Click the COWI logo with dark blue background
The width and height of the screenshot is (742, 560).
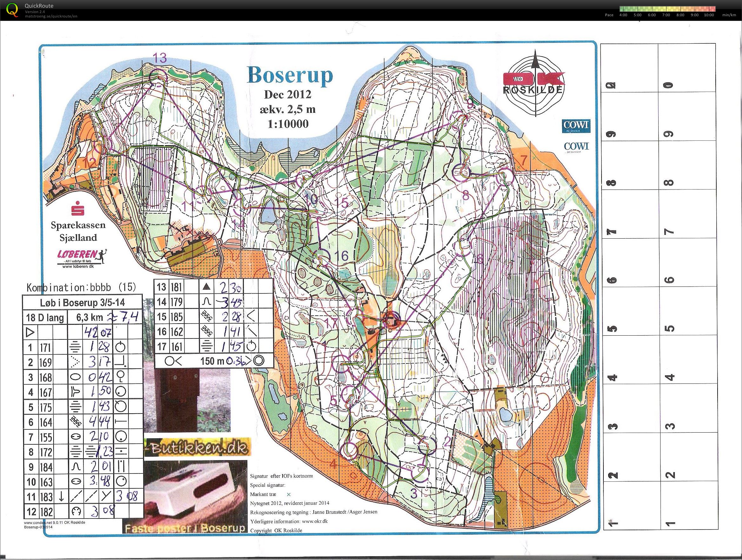[576, 126]
